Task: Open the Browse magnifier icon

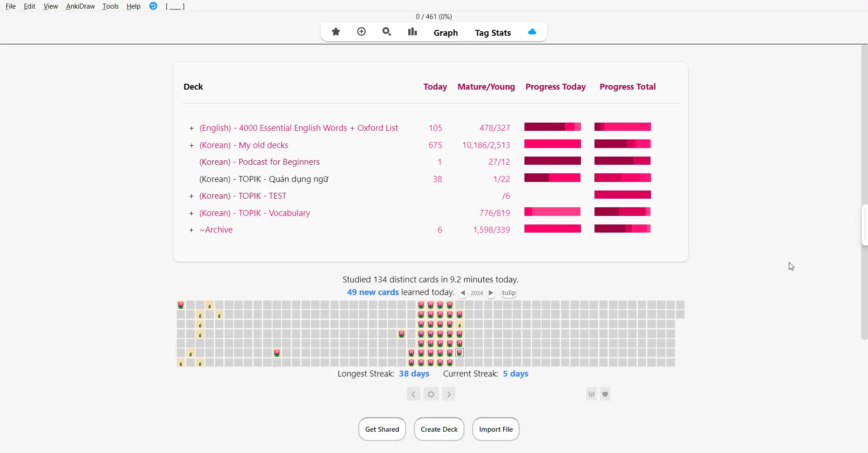Action: coord(387,32)
